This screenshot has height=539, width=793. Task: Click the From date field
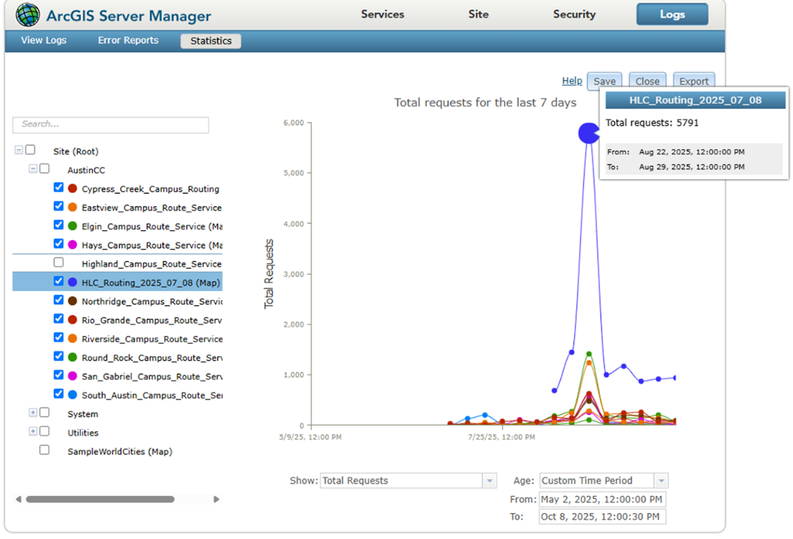coord(602,500)
